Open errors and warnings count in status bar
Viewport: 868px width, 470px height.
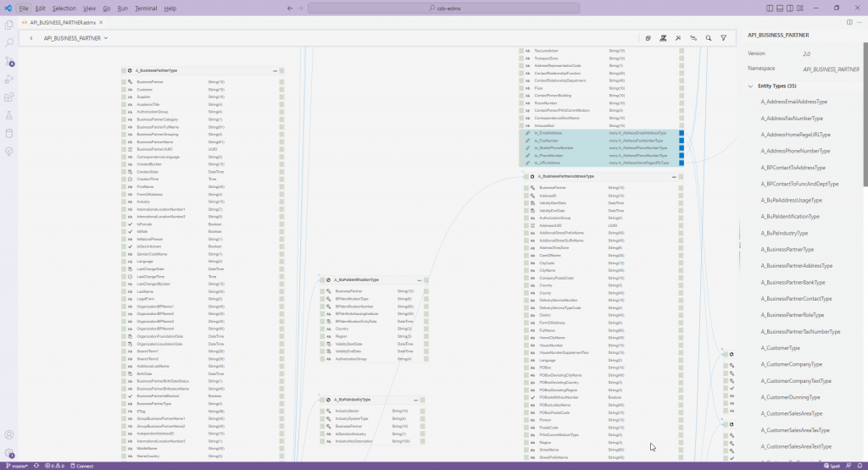pyautogui.click(x=54, y=466)
